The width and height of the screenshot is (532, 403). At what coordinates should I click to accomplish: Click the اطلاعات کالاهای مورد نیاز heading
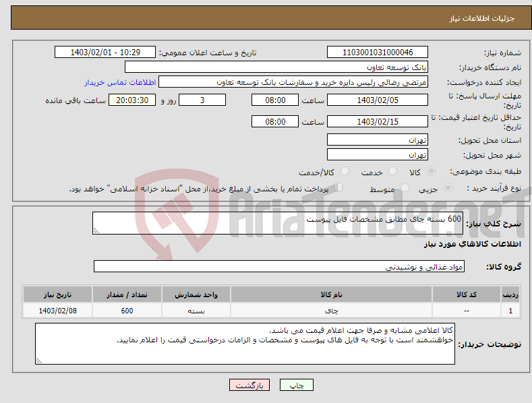coord(472,244)
